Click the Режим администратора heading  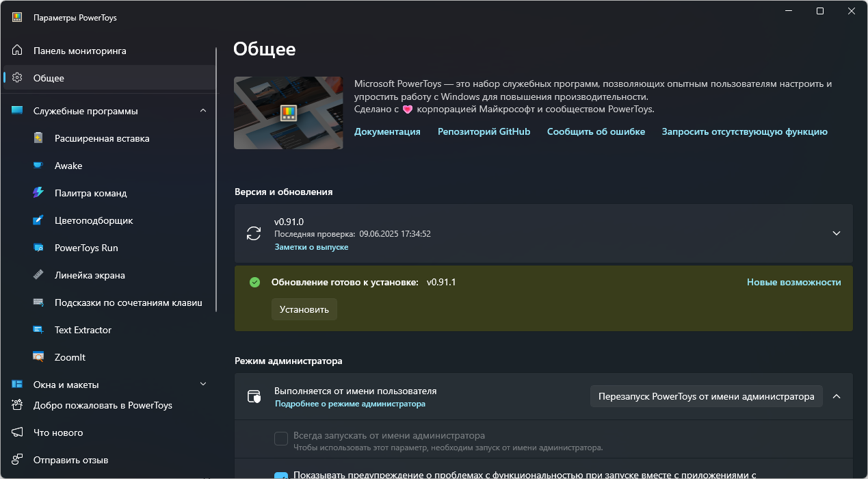point(289,361)
